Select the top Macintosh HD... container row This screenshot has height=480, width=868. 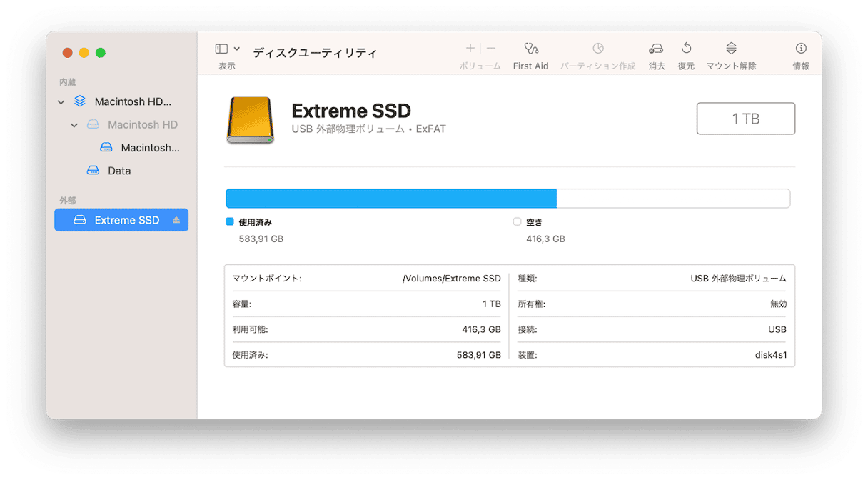pyautogui.click(x=121, y=101)
